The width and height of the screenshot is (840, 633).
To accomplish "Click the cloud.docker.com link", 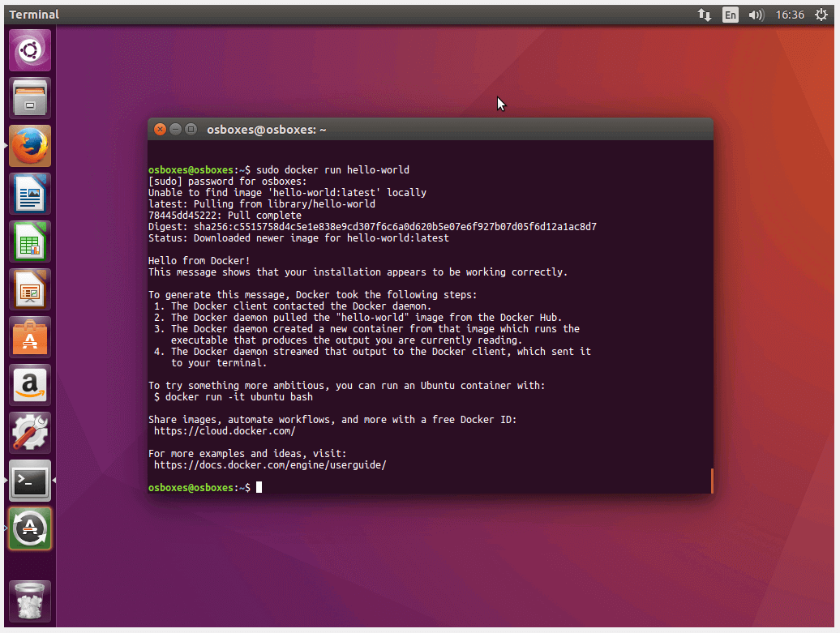I will [225, 431].
